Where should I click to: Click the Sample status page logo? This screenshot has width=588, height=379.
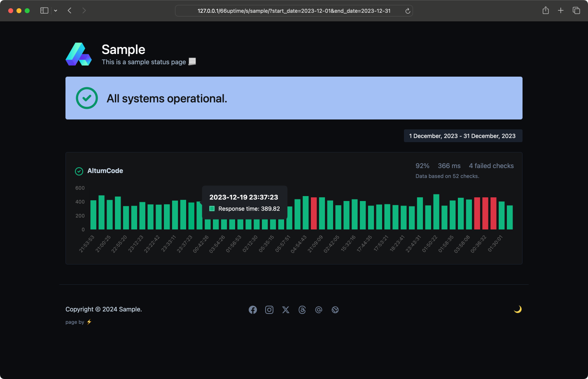78,54
